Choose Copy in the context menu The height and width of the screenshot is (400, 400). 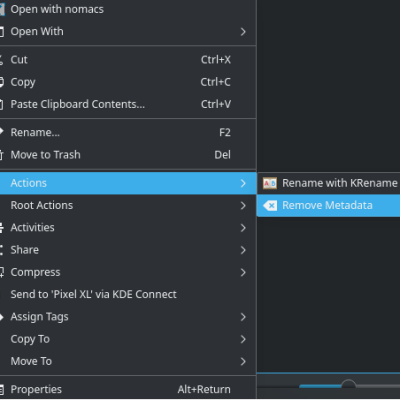click(x=128, y=82)
